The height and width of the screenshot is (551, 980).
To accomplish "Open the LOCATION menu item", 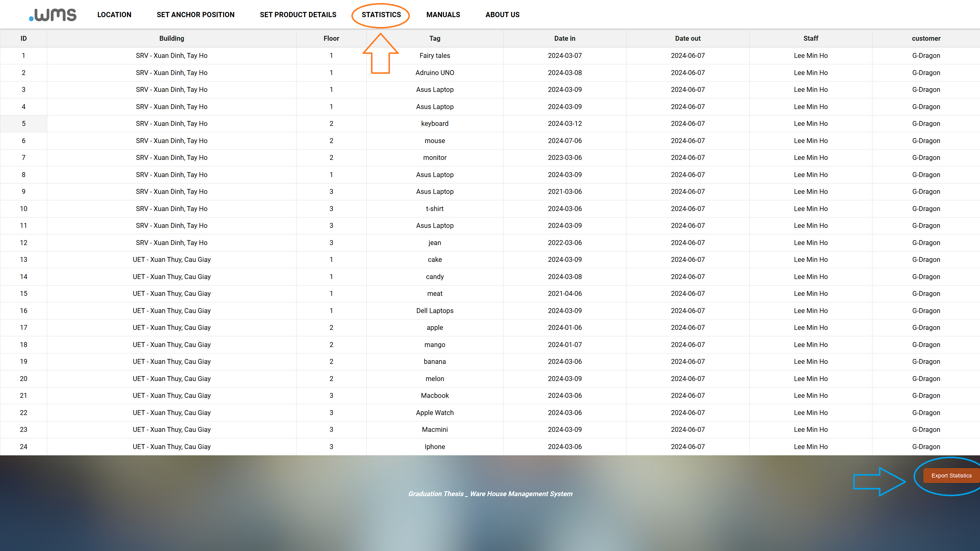I will tap(114, 15).
